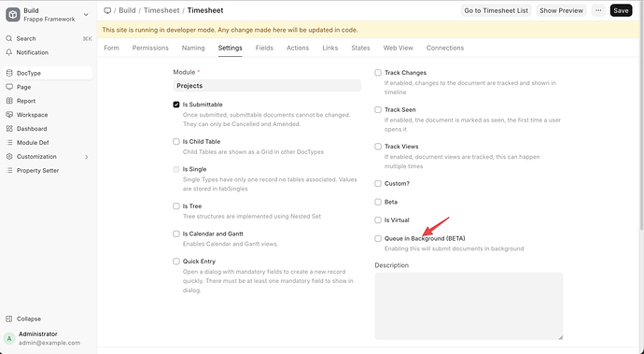Open the States tab
The width and height of the screenshot is (644, 354).
point(360,48)
